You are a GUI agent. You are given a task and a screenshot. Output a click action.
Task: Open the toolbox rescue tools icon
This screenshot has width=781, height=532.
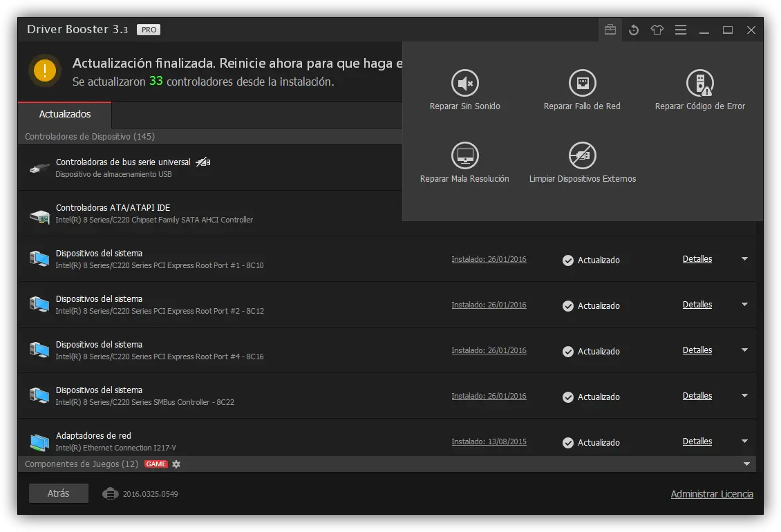tap(610, 30)
